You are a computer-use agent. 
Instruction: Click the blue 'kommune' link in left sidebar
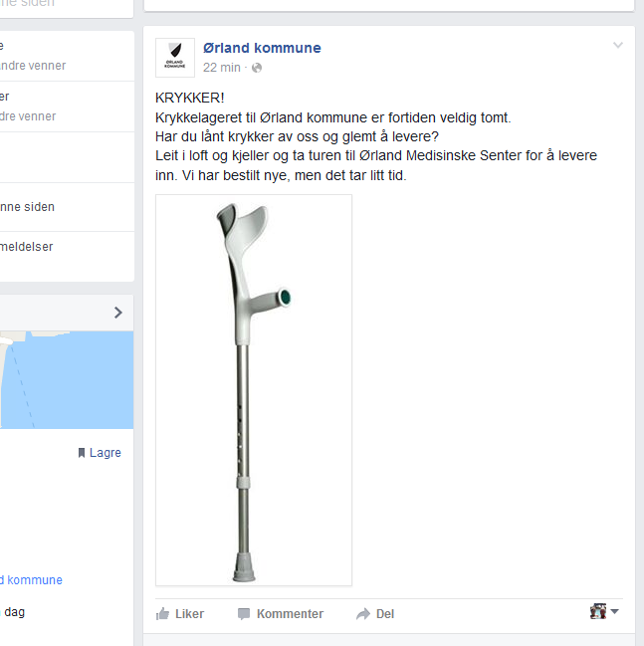point(32,580)
